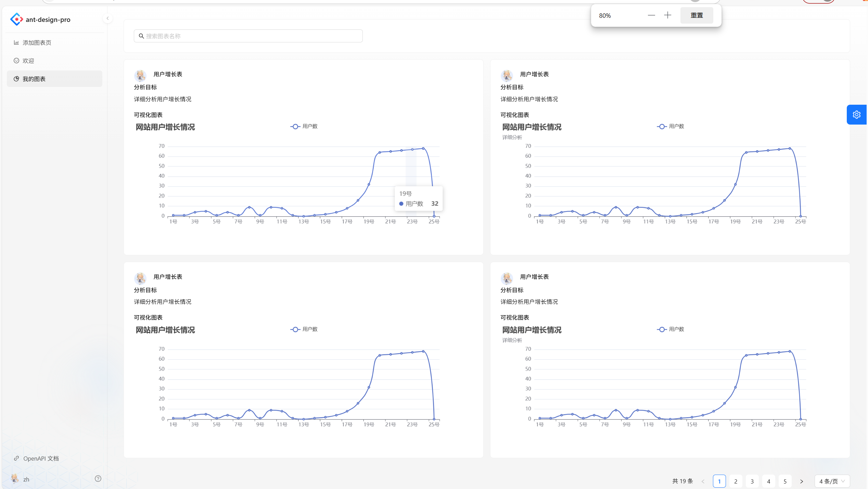Open the 4 条/页 page size dropdown
The height and width of the screenshot is (489, 868).
pos(832,481)
